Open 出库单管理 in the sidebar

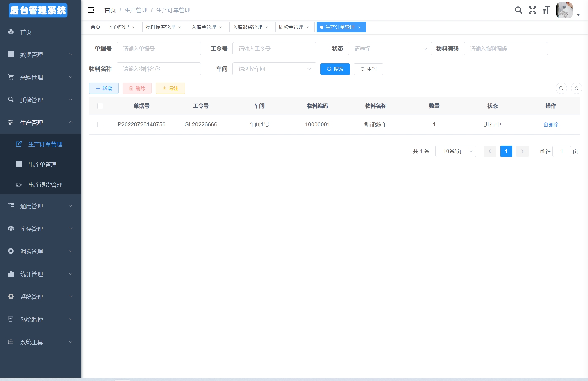[x=42, y=164]
